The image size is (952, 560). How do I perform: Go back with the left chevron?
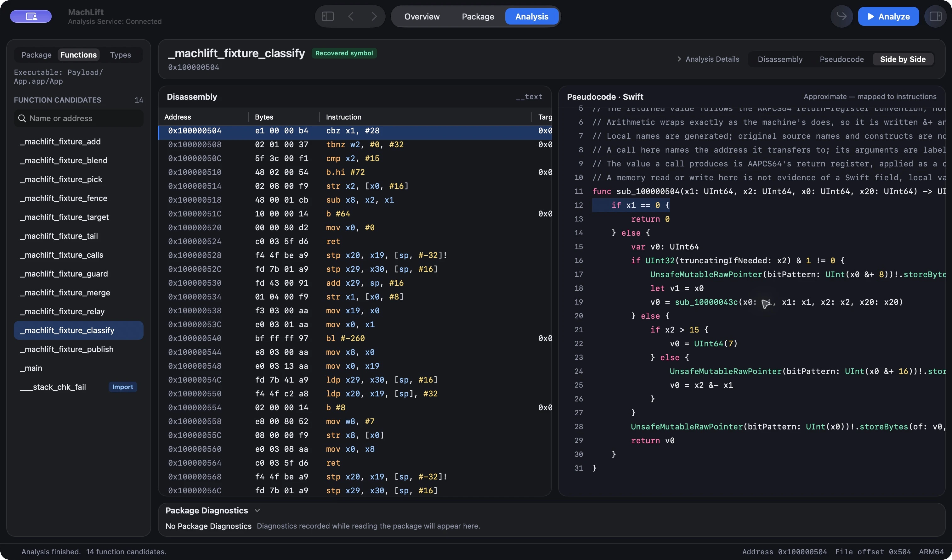(351, 16)
